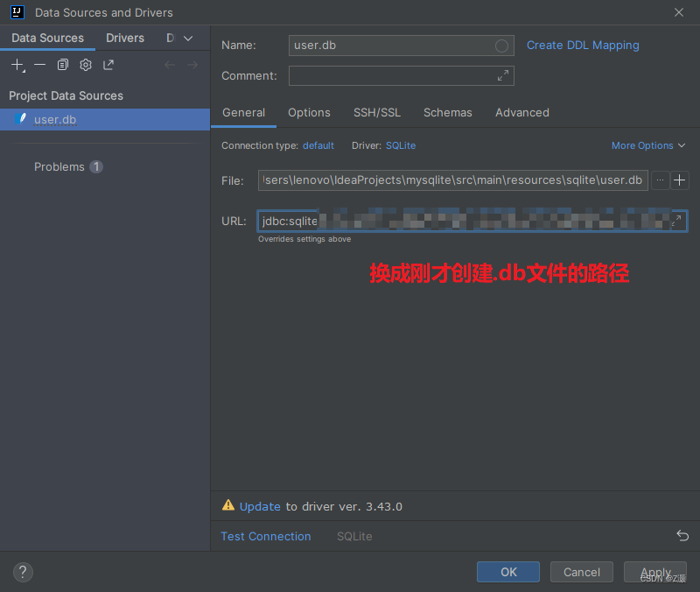Select user.db in Project Data Sources
This screenshot has width=700, height=592.
pos(105,119)
